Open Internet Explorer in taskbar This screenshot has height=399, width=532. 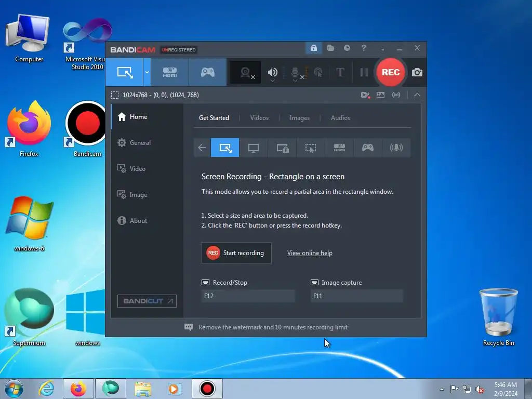point(46,389)
